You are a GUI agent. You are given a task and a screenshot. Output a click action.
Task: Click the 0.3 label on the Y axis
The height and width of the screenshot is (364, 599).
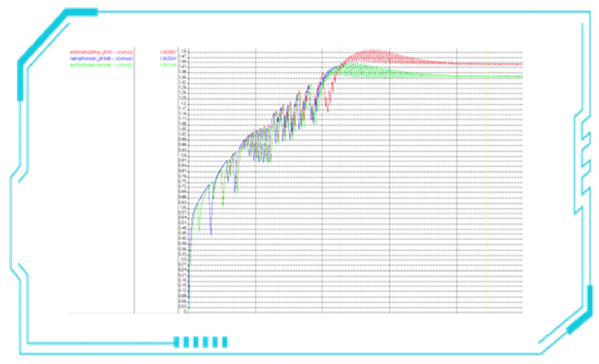(x=183, y=259)
